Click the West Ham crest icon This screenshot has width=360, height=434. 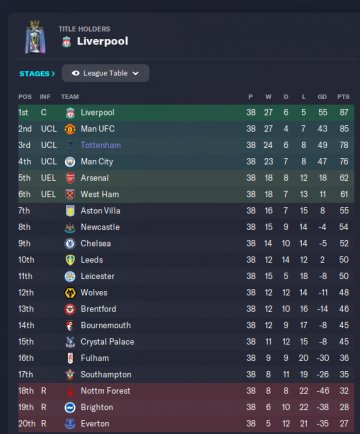(x=70, y=194)
